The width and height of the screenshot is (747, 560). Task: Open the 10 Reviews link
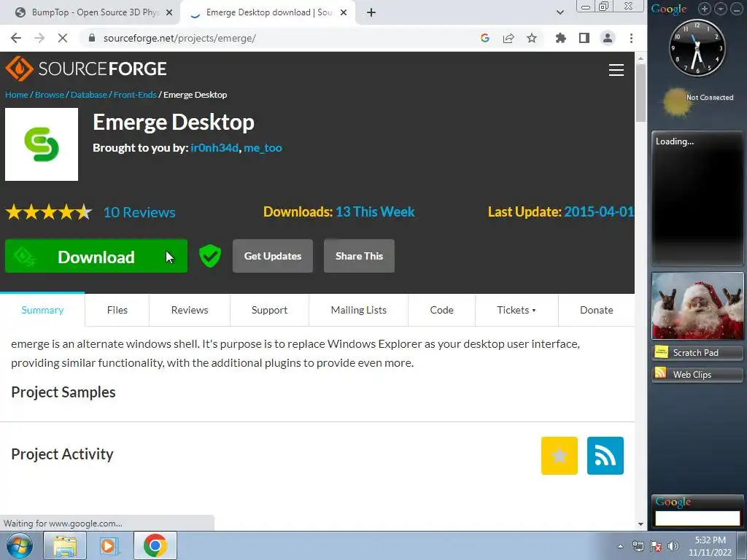click(x=139, y=212)
